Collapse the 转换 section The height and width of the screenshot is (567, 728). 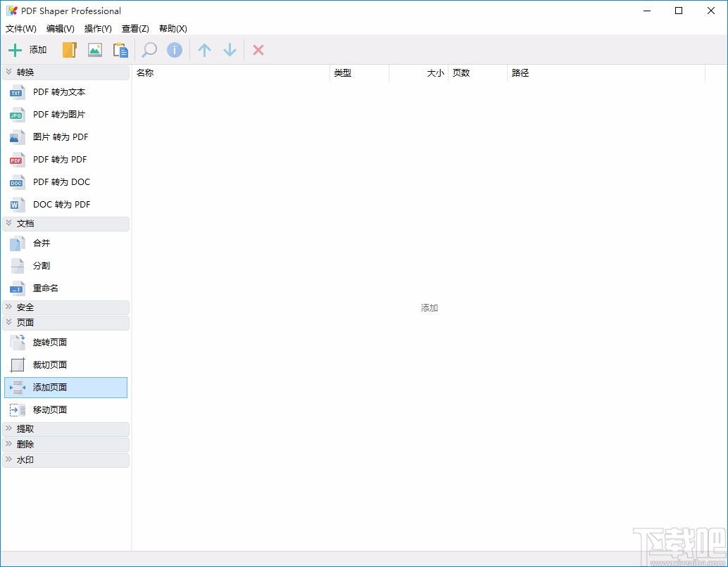click(27, 72)
